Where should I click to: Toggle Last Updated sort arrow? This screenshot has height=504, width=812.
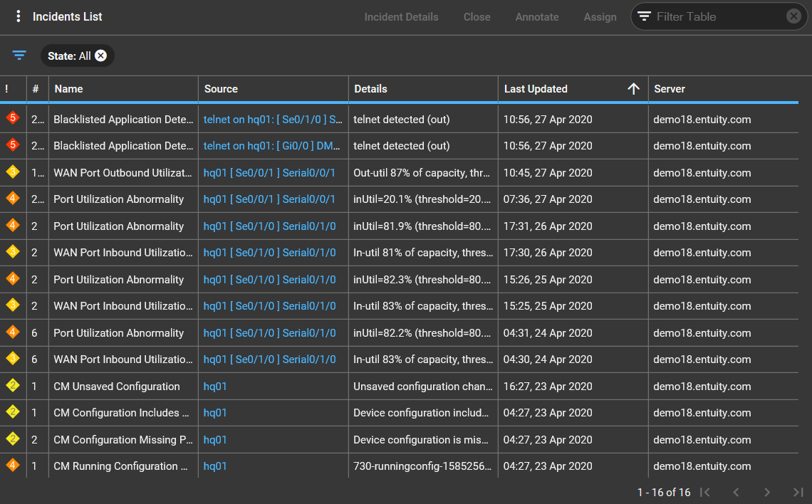point(633,89)
